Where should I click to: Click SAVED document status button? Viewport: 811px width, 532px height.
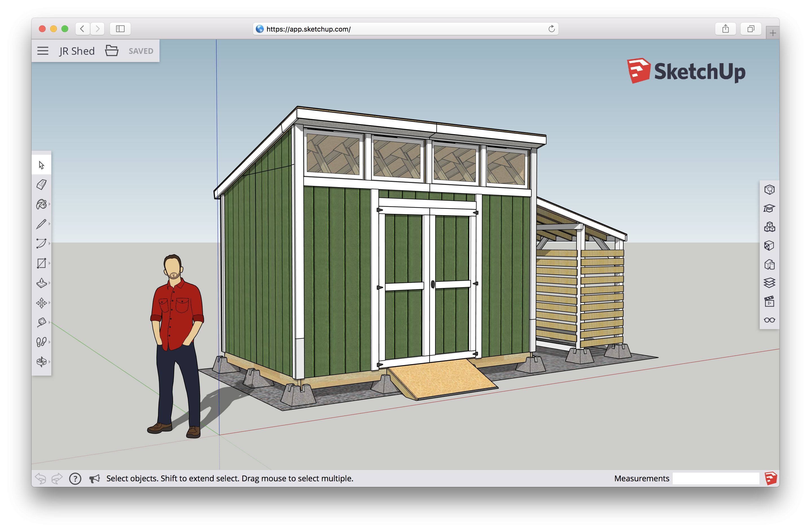coord(141,51)
